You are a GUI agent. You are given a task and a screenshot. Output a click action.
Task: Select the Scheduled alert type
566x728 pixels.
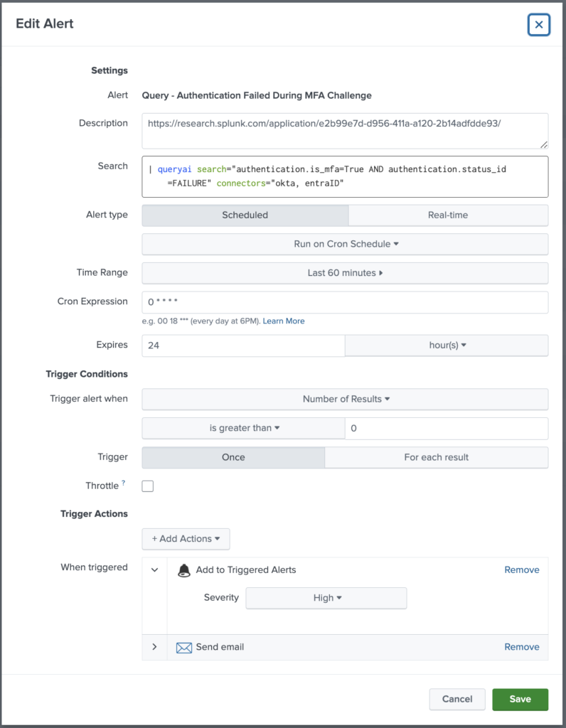(x=245, y=215)
